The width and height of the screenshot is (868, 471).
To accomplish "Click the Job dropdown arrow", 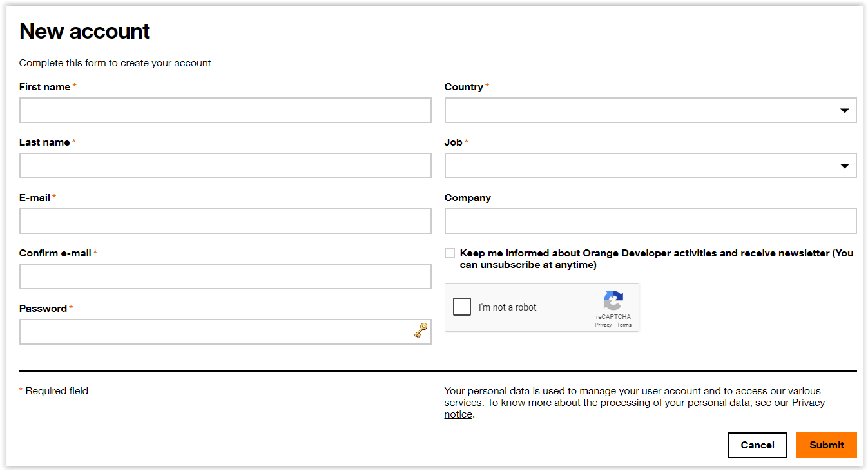I will (x=844, y=166).
